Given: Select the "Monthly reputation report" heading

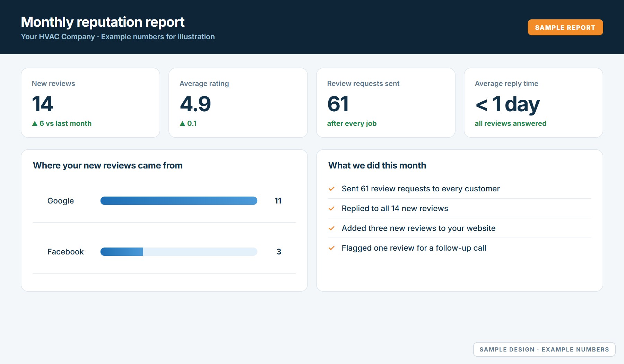Looking at the screenshot, I should [x=103, y=22].
